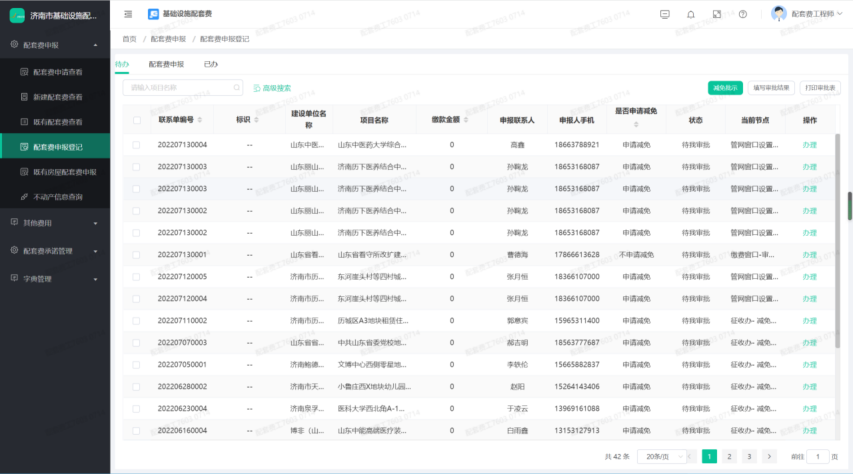Screen dimensions: 853x474
Task: Collapse the sidebar using the hamburger icon
Action: pyautogui.click(x=128, y=14)
